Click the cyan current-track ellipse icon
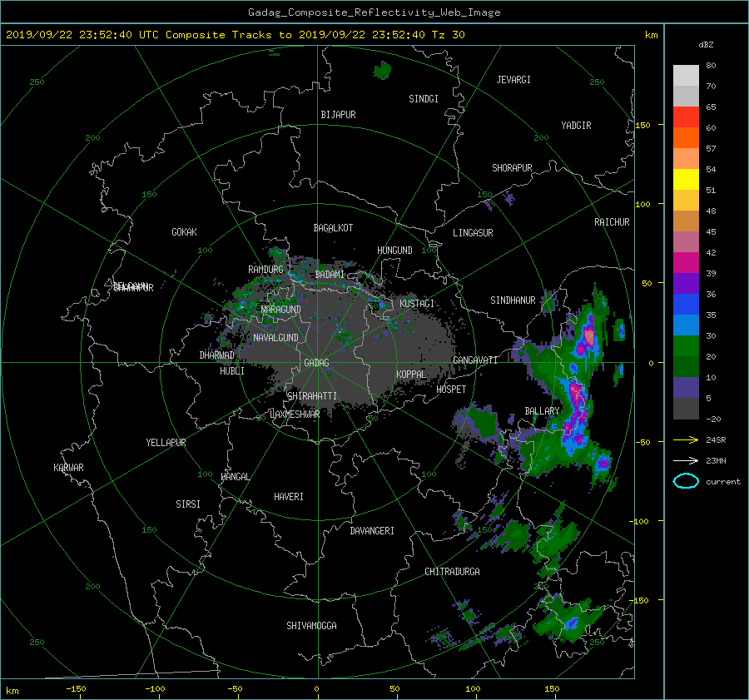The image size is (749, 700). tap(686, 481)
